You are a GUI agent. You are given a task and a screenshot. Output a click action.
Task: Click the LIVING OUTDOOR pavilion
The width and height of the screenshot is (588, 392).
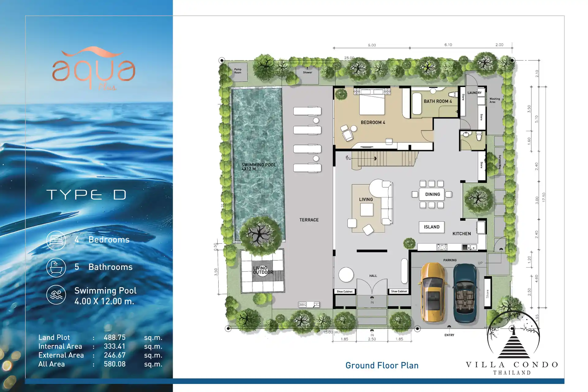262,270
